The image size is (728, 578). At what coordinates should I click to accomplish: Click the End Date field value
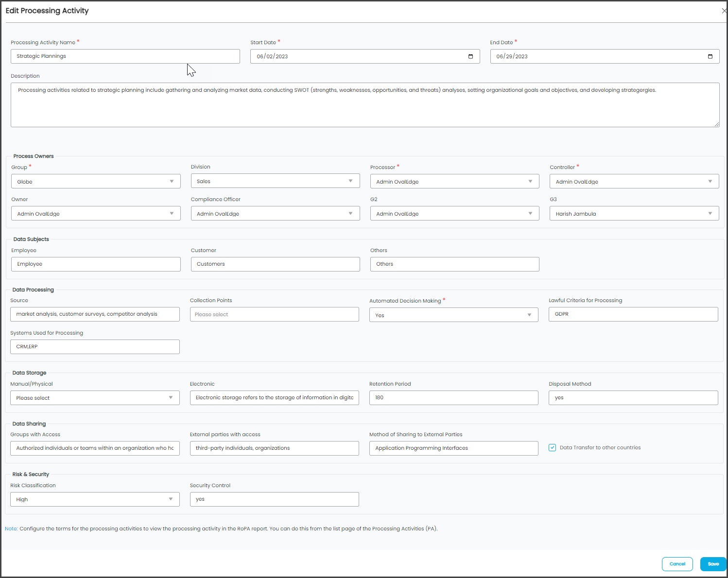(512, 56)
